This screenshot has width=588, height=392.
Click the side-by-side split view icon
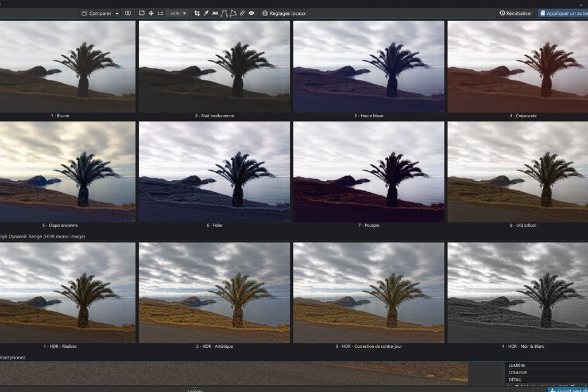128,13
